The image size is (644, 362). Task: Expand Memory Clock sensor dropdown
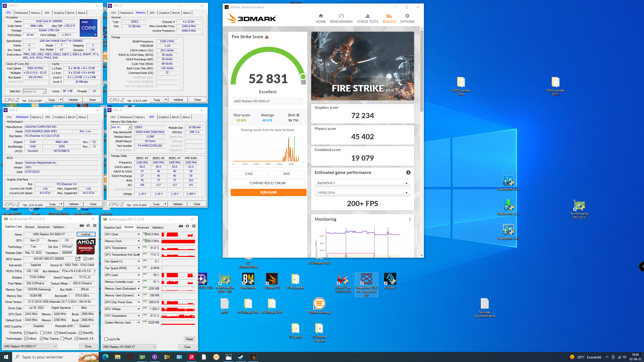138,241
